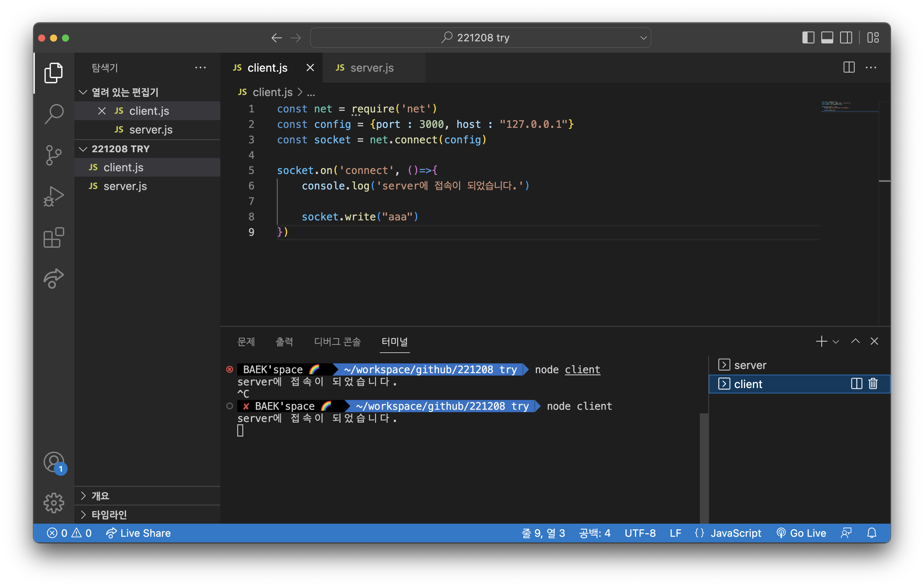Toggle the primary sidebar layout button
This screenshot has width=924, height=587.
[x=808, y=37]
